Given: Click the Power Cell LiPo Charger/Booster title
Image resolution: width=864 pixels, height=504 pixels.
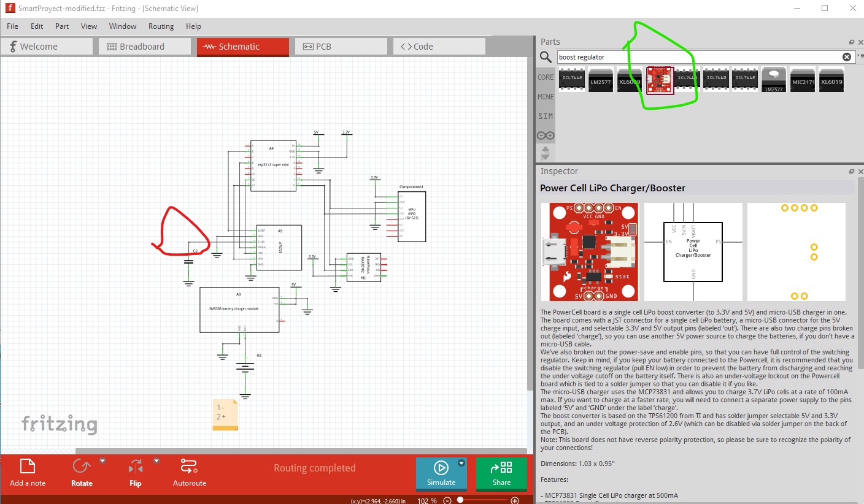Looking at the screenshot, I should click(612, 188).
